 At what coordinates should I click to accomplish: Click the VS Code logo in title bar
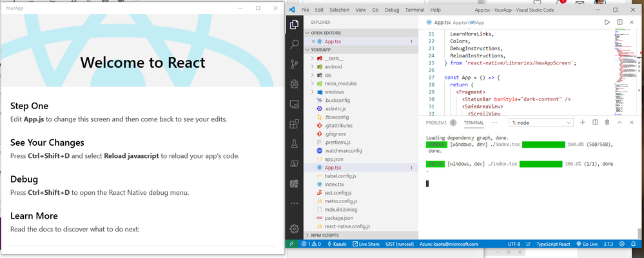[292, 10]
